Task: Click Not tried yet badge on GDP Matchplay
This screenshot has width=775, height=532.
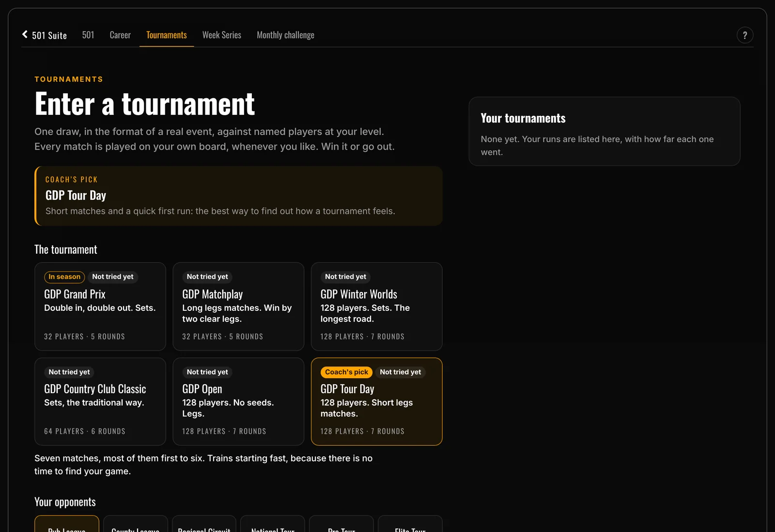Action: [207, 277]
